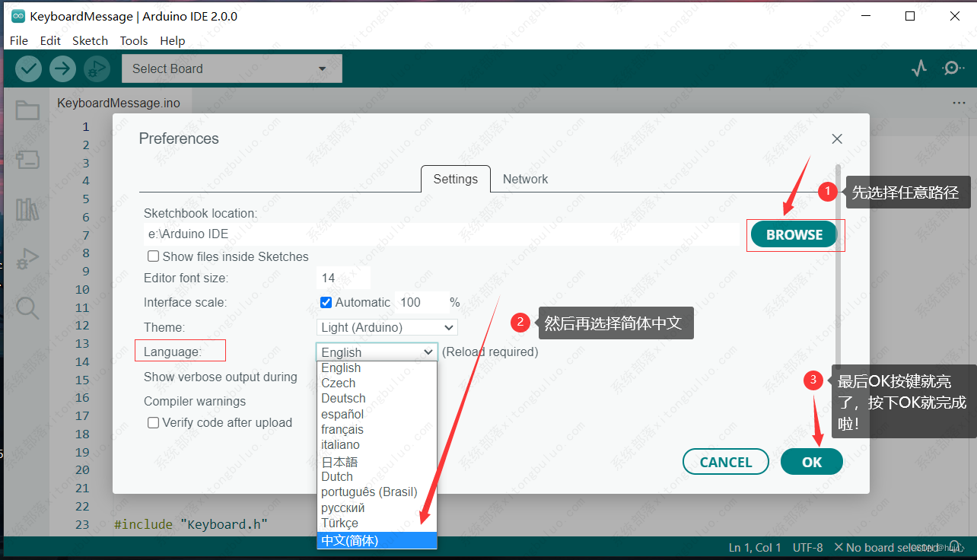Enable Show files inside Sketches
The height and width of the screenshot is (560, 977).
(x=153, y=256)
